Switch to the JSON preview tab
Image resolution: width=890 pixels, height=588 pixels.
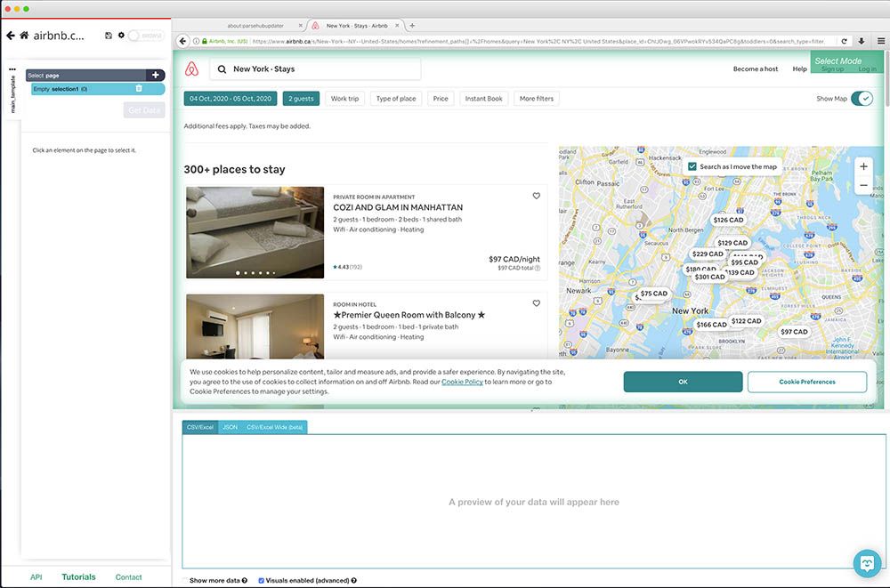(x=230, y=427)
